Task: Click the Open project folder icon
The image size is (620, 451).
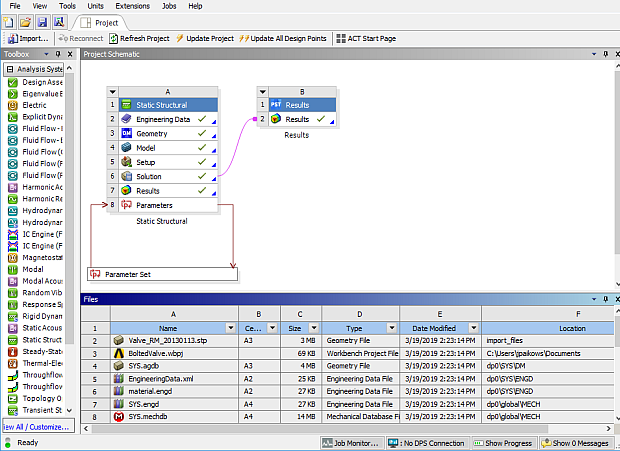Action: pos(25,21)
